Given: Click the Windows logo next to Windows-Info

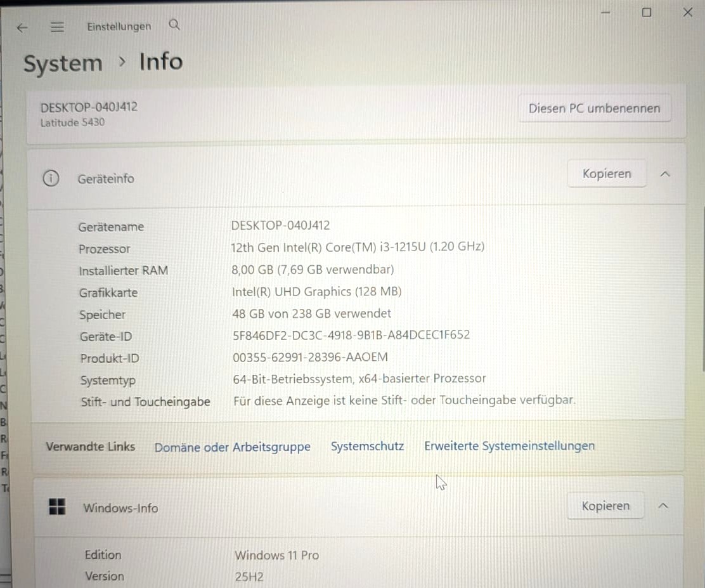Looking at the screenshot, I should pyautogui.click(x=57, y=507).
